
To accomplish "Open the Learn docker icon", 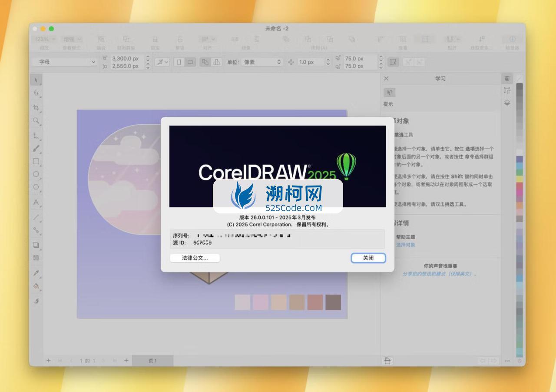I will pos(507,79).
